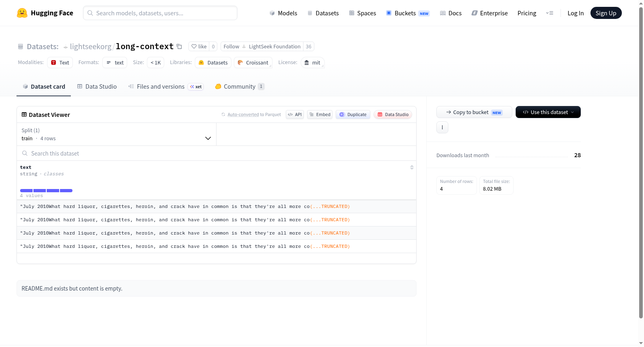Click the Duplicate dataset button
This screenshot has width=644, height=347.
click(x=353, y=114)
